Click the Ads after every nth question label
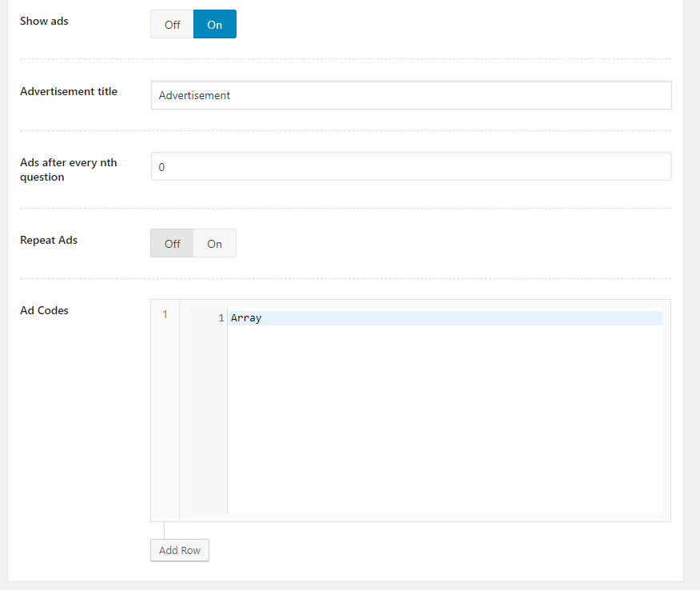700x590 pixels. pyautogui.click(x=68, y=169)
